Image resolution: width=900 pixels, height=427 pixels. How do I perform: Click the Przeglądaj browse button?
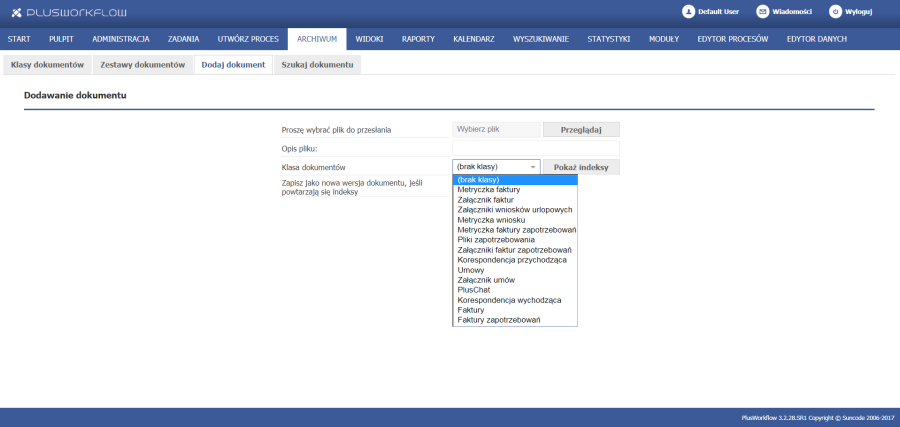tap(581, 129)
